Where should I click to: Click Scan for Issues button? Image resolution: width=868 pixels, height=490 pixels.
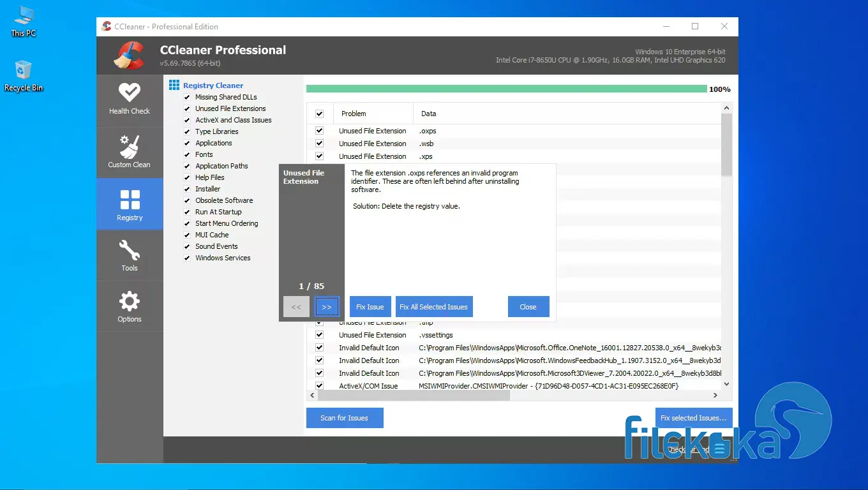[x=345, y=418]
